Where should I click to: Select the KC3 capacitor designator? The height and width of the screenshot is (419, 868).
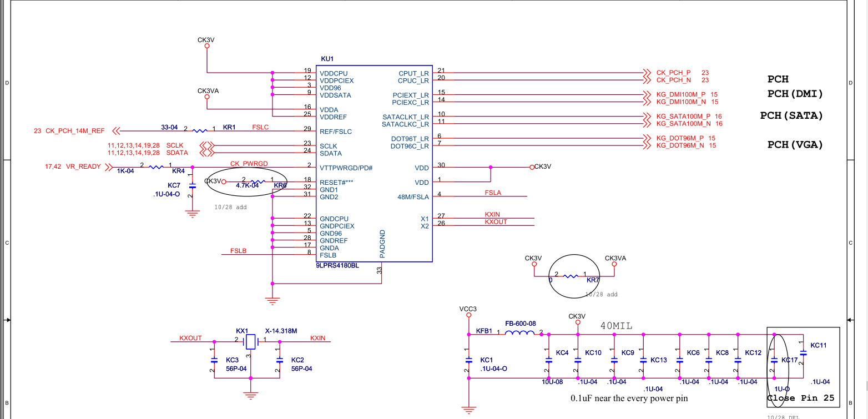(x=232, y=360)
